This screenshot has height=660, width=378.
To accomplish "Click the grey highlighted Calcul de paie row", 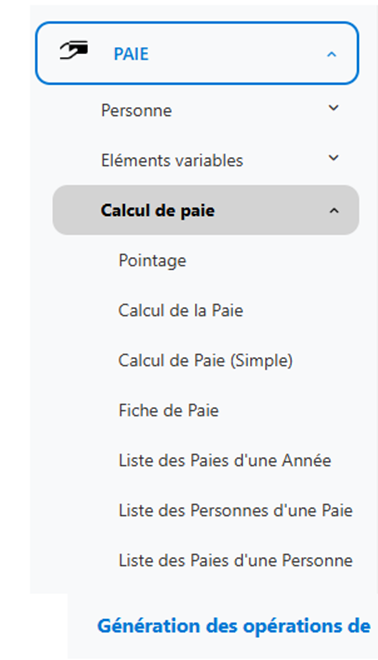I will click(206, 210).
